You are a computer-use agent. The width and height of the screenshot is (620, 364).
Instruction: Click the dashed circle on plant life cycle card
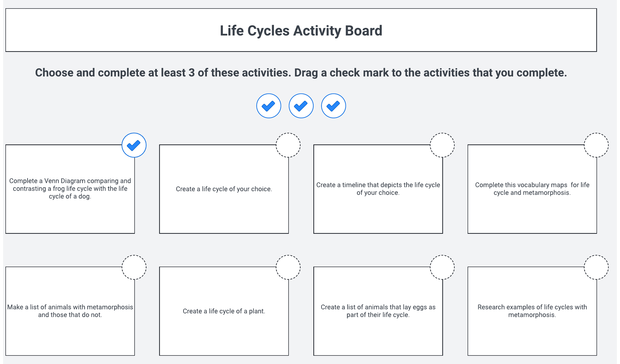288,267
